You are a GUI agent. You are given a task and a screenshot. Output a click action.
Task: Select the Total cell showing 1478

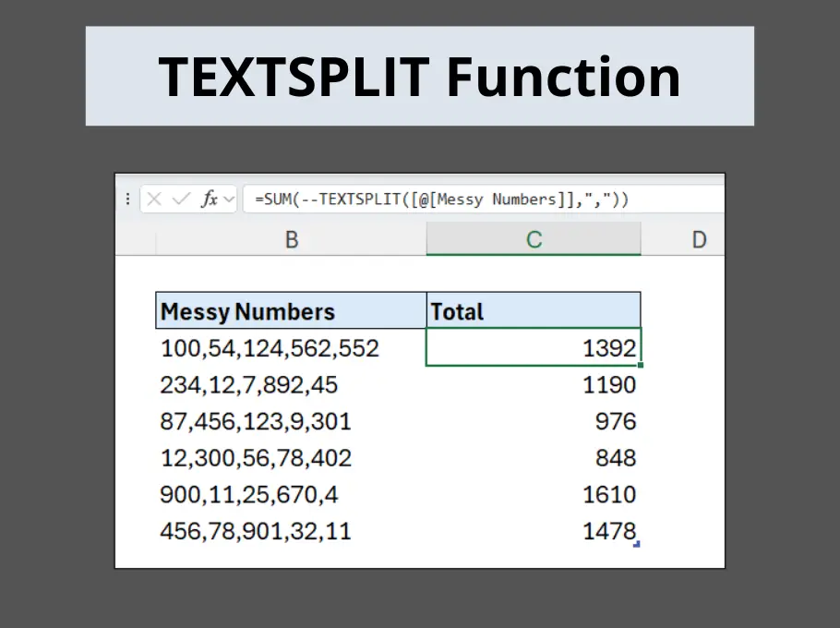(534, 530)
